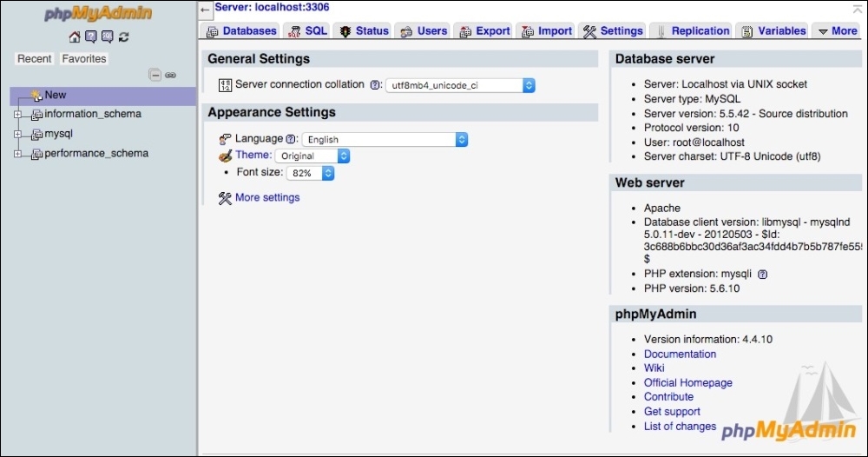The height and width of the screenshot is (457, 868).
Task: Toggle the link with main panel icon
Action: pyautogui.click(x=170, y=75)
